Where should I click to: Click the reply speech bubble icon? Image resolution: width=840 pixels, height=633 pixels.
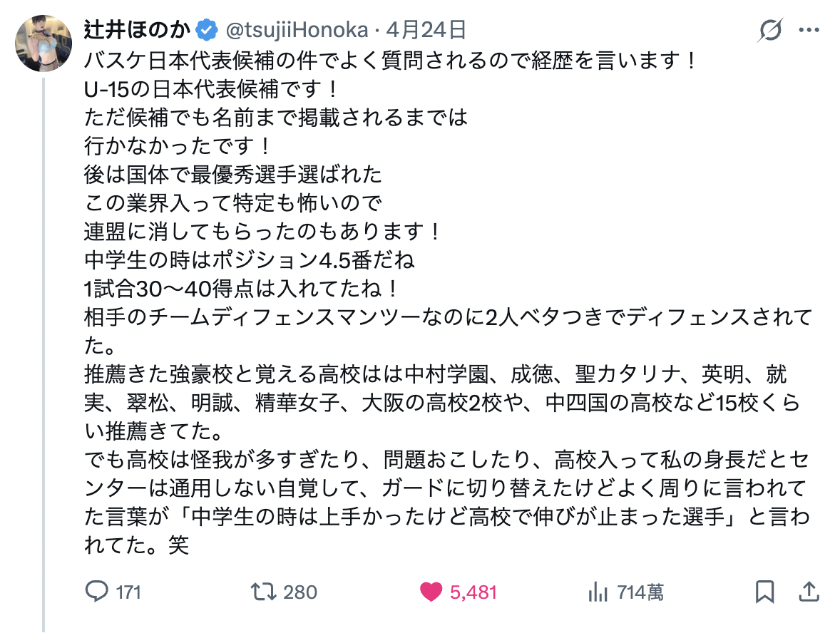[96, 592]
